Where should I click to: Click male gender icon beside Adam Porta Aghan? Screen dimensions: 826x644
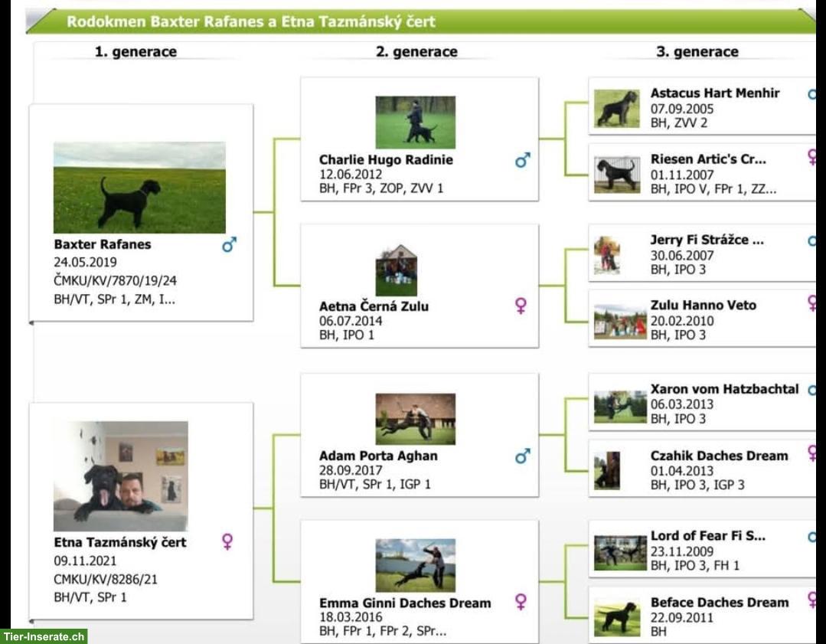[523, 456]
